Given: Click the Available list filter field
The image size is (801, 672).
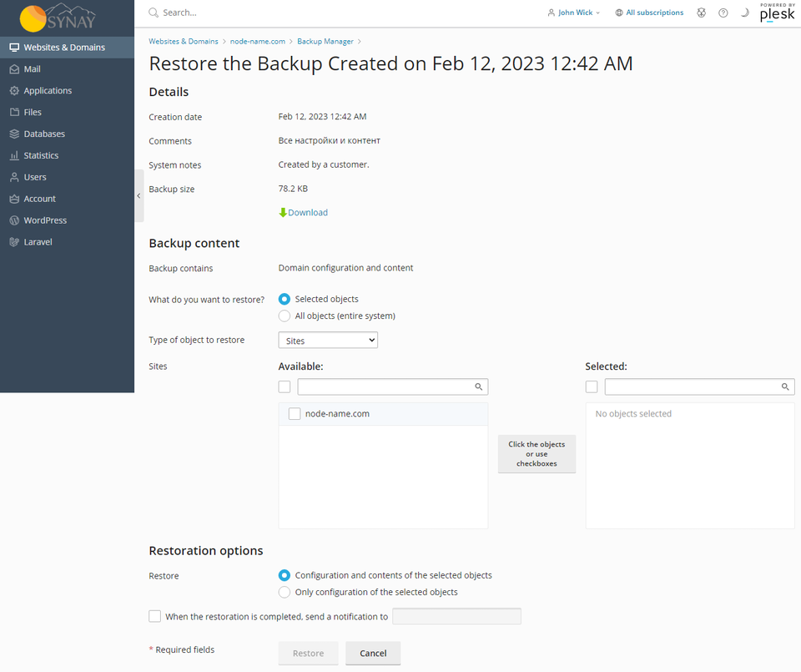Looking at the screenshot, I should [x=393, y=387].
